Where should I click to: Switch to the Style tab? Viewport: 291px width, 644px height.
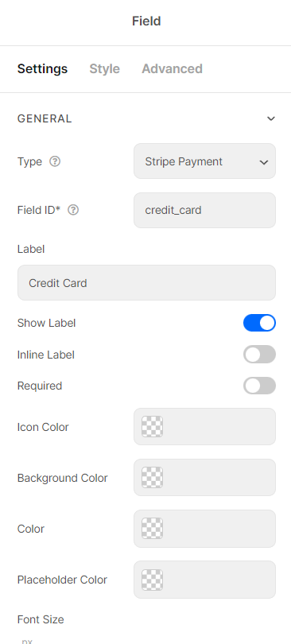point(105,68)
